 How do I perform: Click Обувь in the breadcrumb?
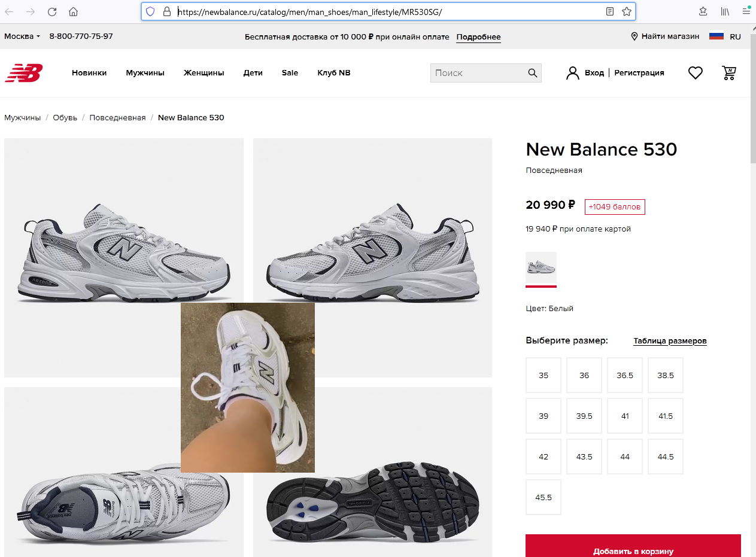click(x=65, y=118)
